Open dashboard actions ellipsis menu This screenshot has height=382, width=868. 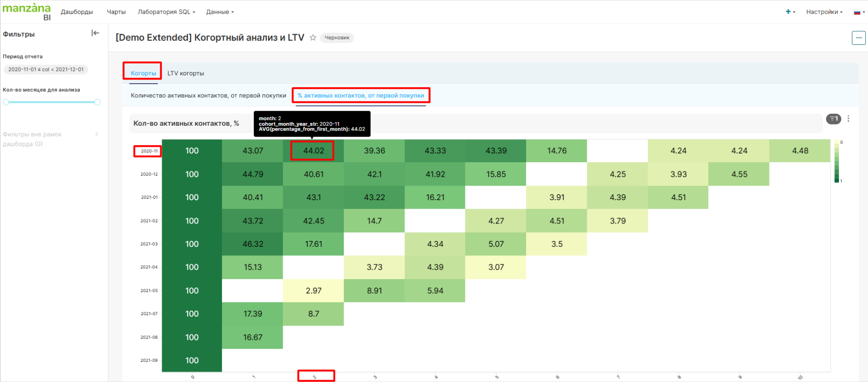858,38
